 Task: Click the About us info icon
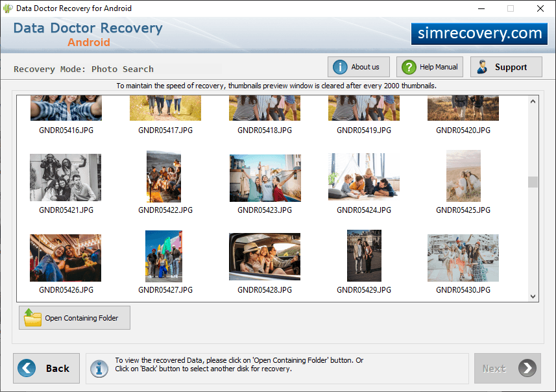click(340, 67)
